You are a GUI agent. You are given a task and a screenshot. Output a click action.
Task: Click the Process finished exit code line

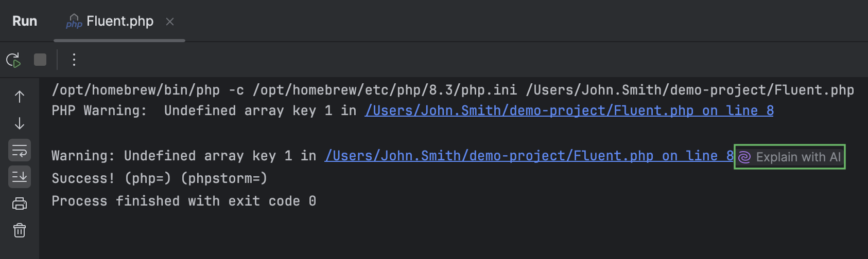click(183, 201)
